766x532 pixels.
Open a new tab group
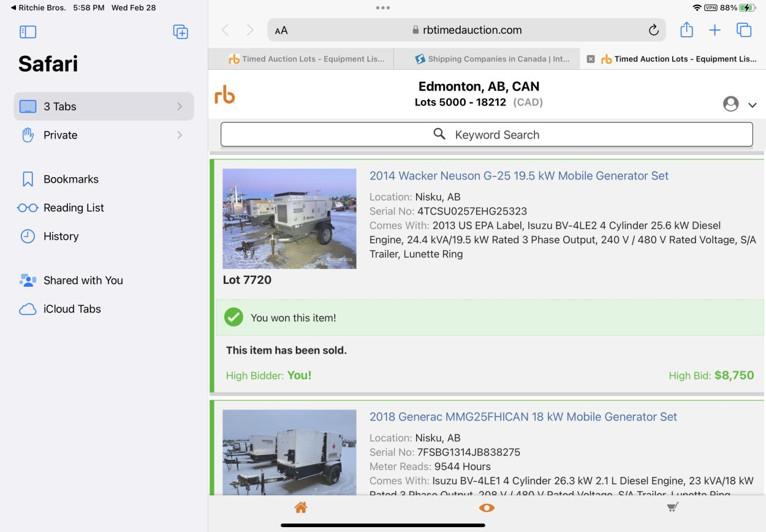point(180,32)
